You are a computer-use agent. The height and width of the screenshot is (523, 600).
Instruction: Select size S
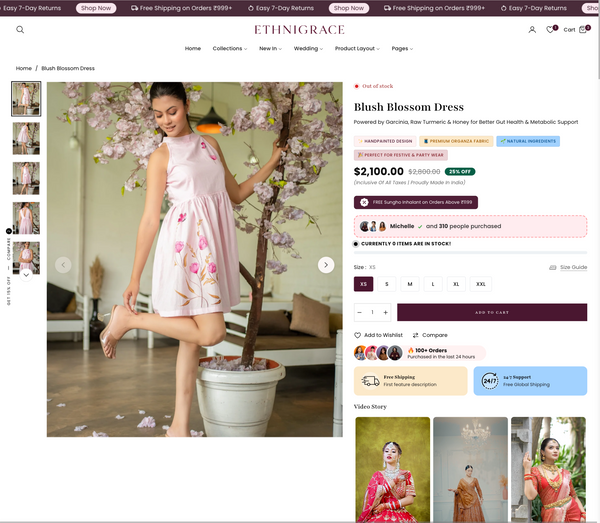(x=386, y=284)
